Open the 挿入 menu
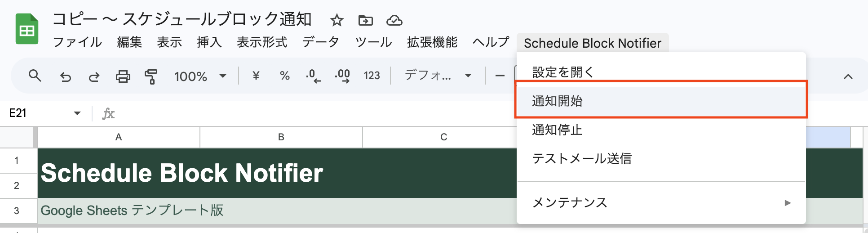The width and height of the screenshot is (868, 233). (x=209, y=42)
